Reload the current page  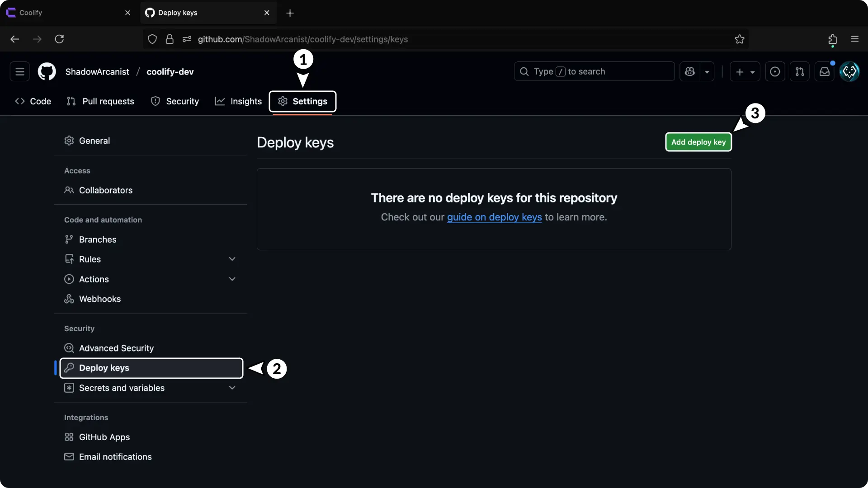[59, 39]
